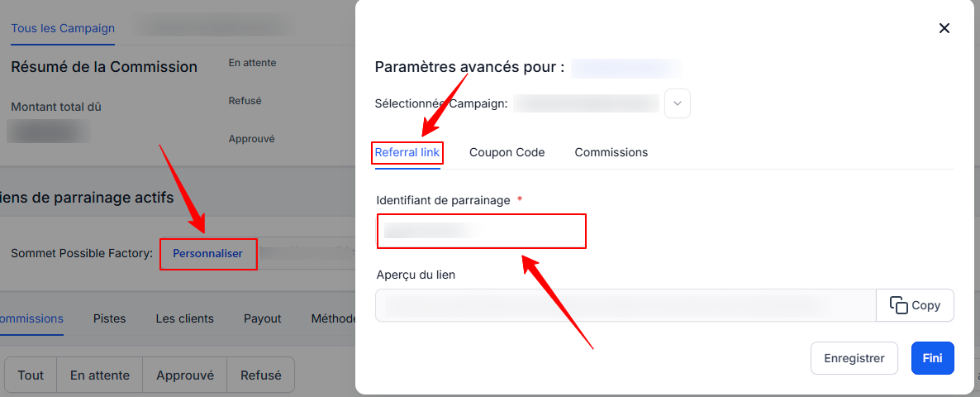The height and width of the screenshot is (397, 980).
Task: Expand the selected Campaign dropdown
Action: pyautogui.click(x=678, y=103)
